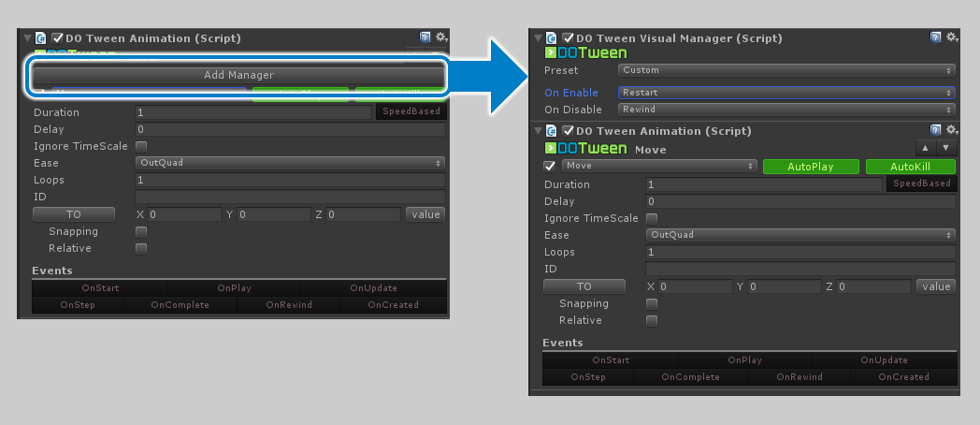Collapse the DO Tween Visual Manager component foldout
The image size is (980, 425).
(537, 38)
